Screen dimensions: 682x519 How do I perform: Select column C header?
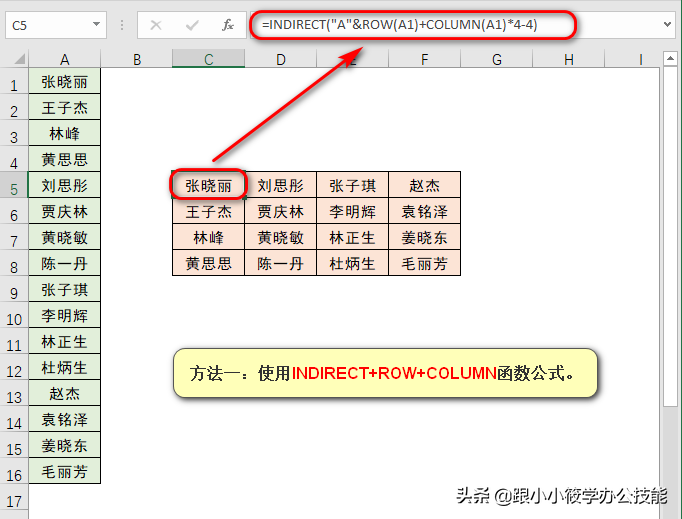coord(208,59)
